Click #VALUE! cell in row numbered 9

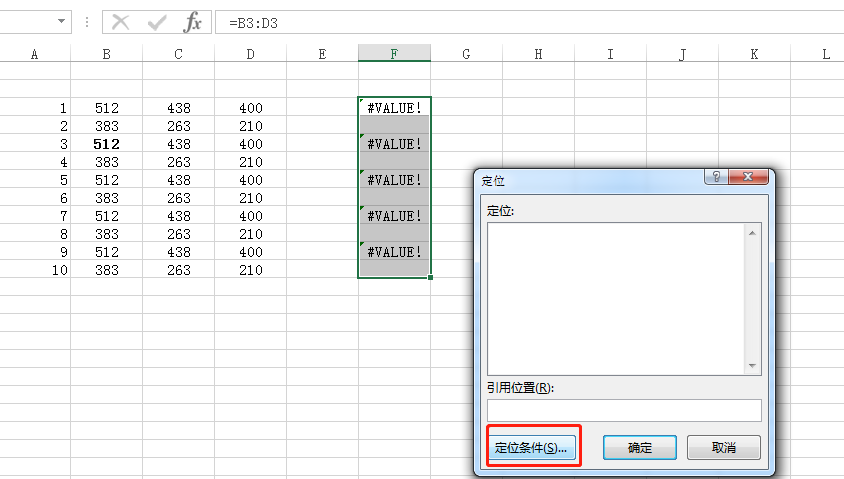(395, 251)
